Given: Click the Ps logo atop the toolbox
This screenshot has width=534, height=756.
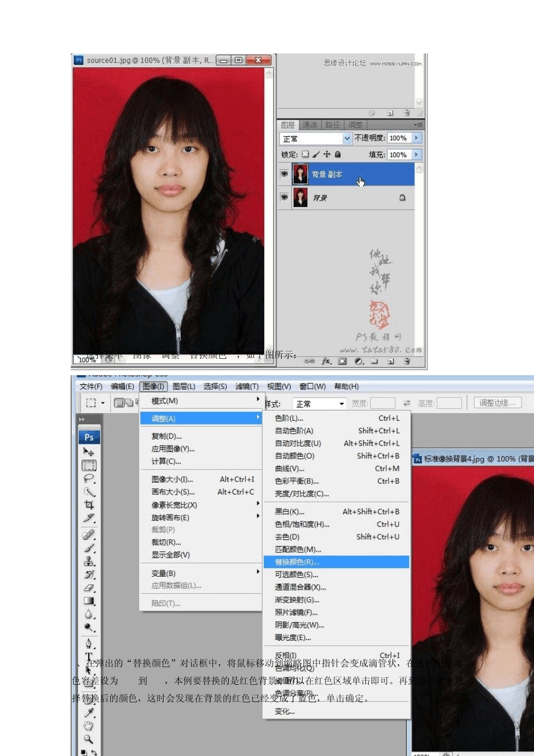Looking at the screenshot, I should pyautogui.click(x=89, y=437).
